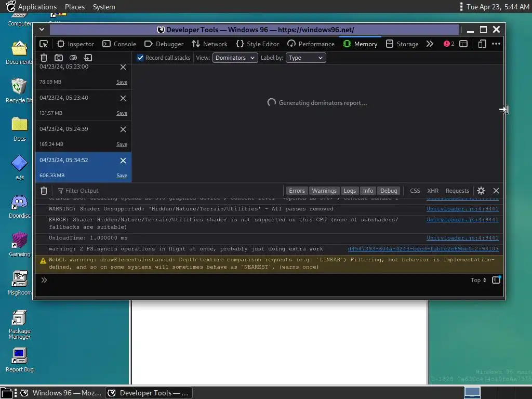Viewport: 532px width, 399px height.
Task: Toggle the Warnings console filter
Action: pos(324,191)
